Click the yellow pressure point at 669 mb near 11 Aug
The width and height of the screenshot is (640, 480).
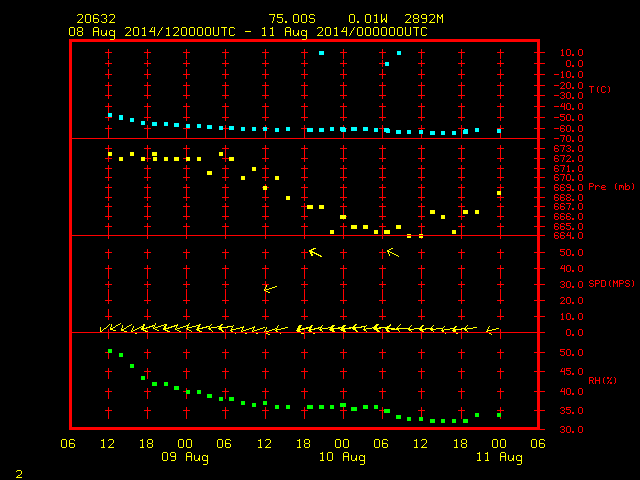tap(499, 193)
